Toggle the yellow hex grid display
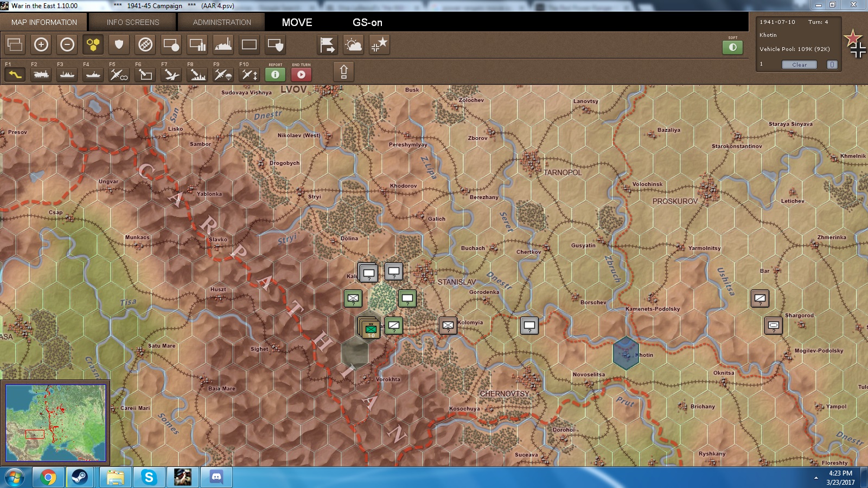This screenshot has width=868, height=488. click(93, 44)
